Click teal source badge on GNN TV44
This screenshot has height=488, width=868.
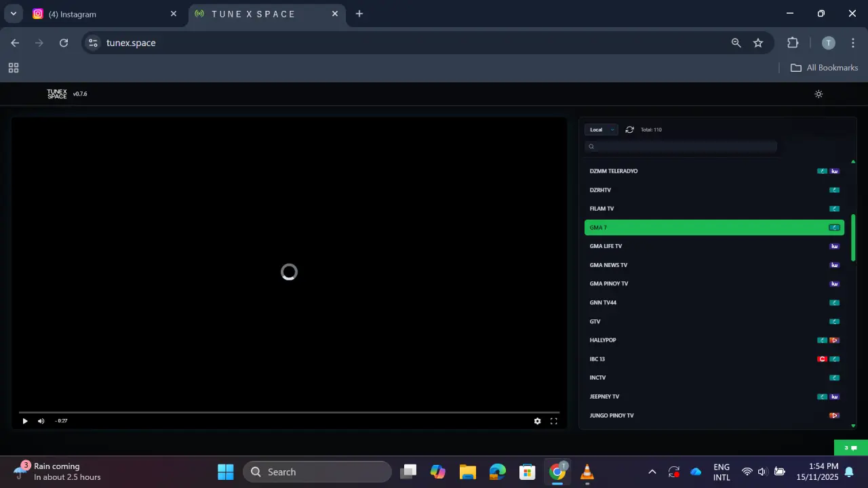click(x=835, y=302)
